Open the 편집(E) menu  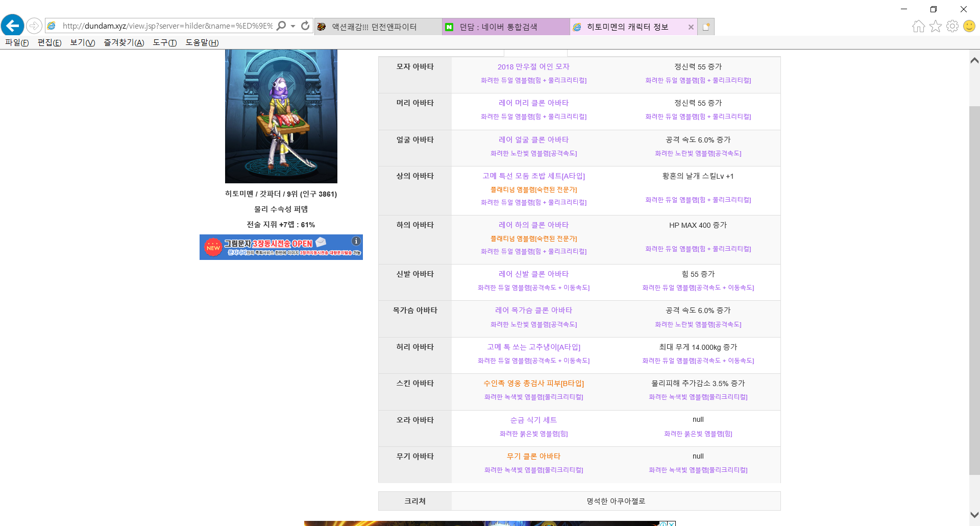[x=50, y=43]
